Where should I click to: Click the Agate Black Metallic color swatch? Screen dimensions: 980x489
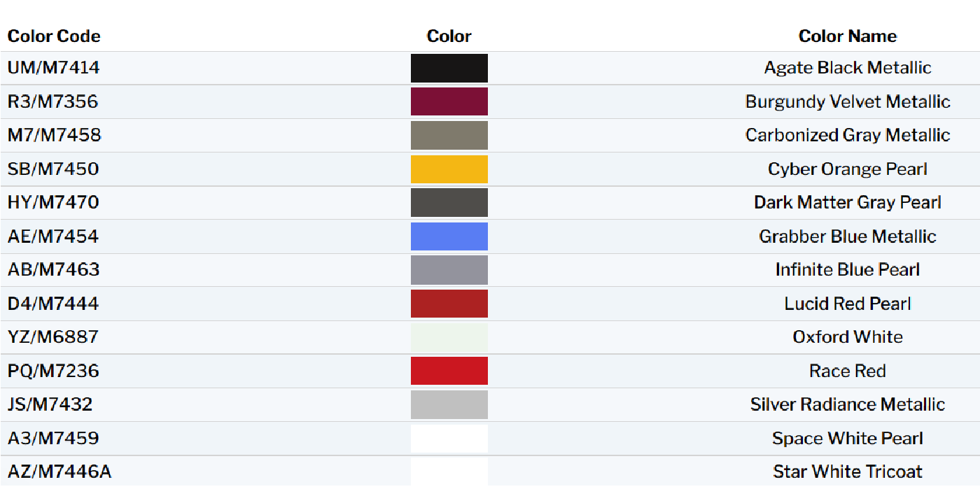pos(449,69)
